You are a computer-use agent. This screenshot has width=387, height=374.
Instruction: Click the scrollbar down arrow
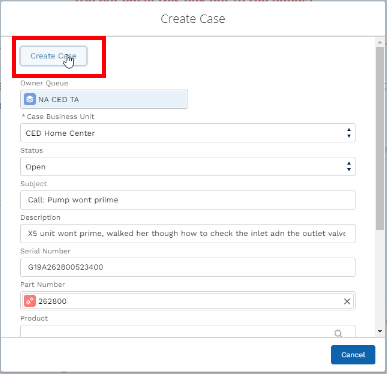point(380,331)
